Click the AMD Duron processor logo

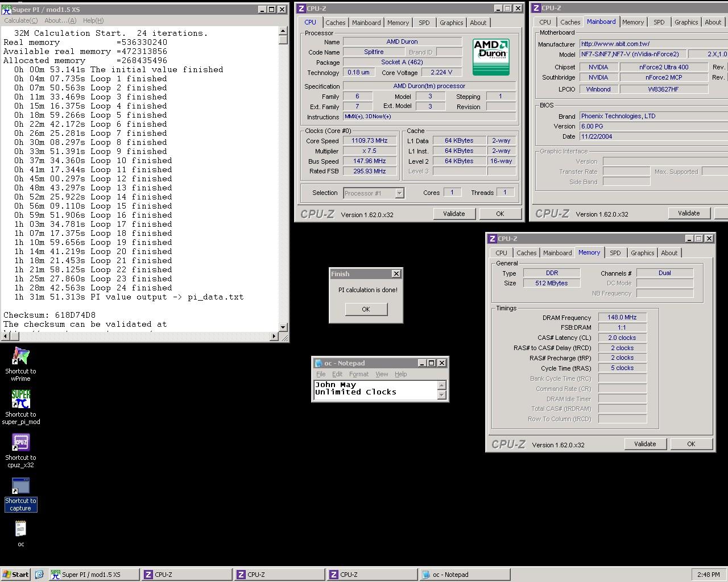click(x=491, y=57)
